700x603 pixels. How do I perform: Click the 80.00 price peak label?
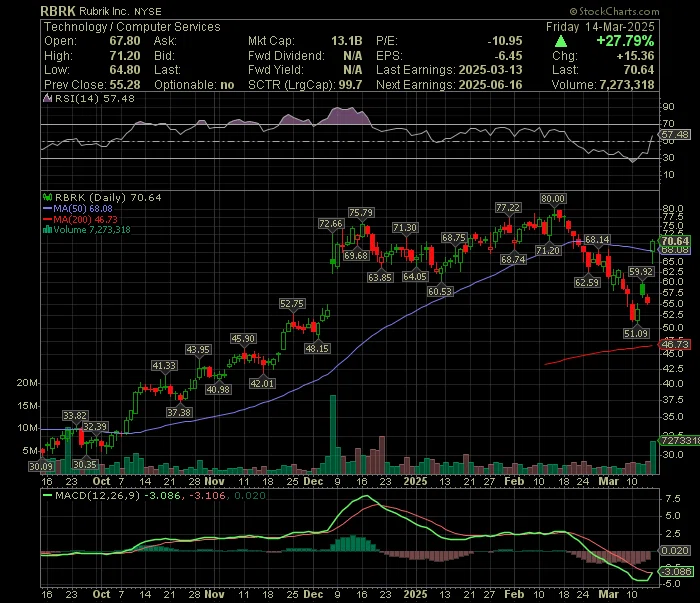coord(553,199)
